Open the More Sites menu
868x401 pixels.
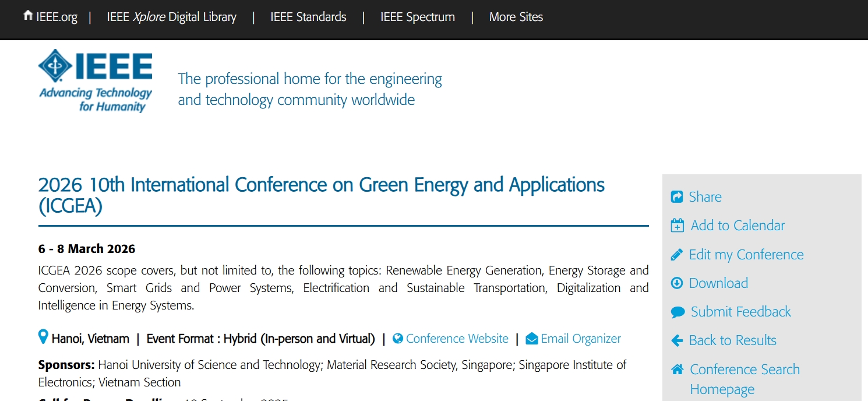516,17
